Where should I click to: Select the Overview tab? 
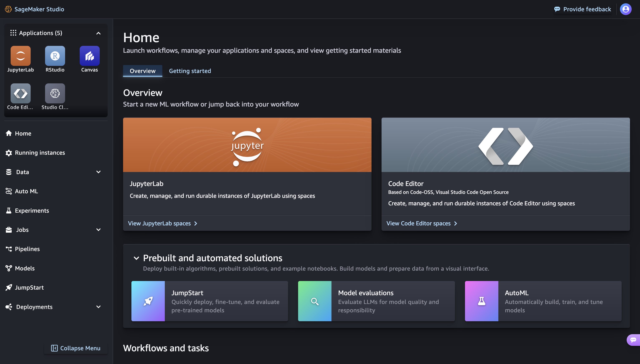coord(142,71)
